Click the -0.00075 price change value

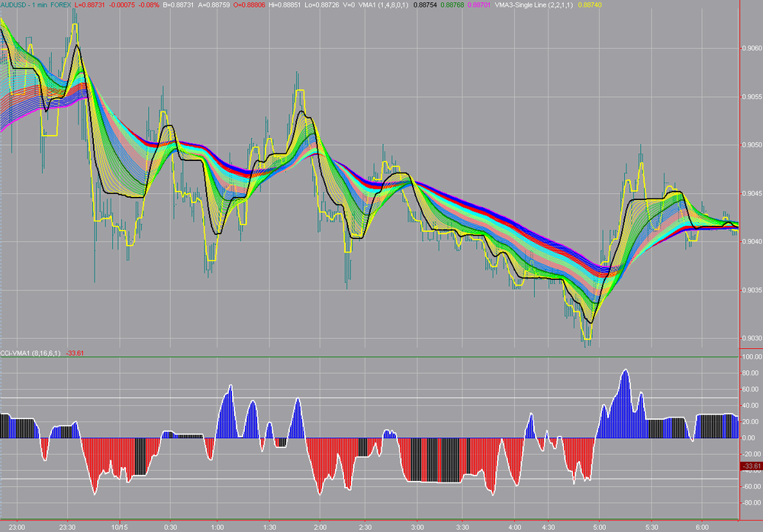pyautogui.click(x=121, y=5)
